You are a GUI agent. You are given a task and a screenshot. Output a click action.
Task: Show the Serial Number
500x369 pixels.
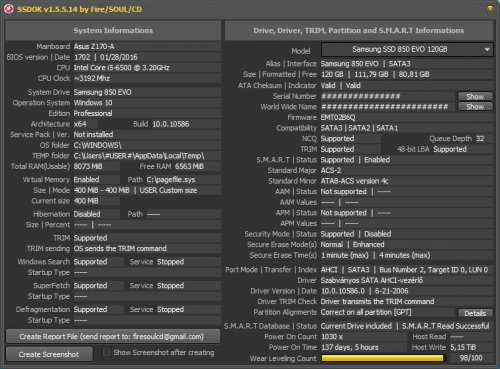[475, 96]
